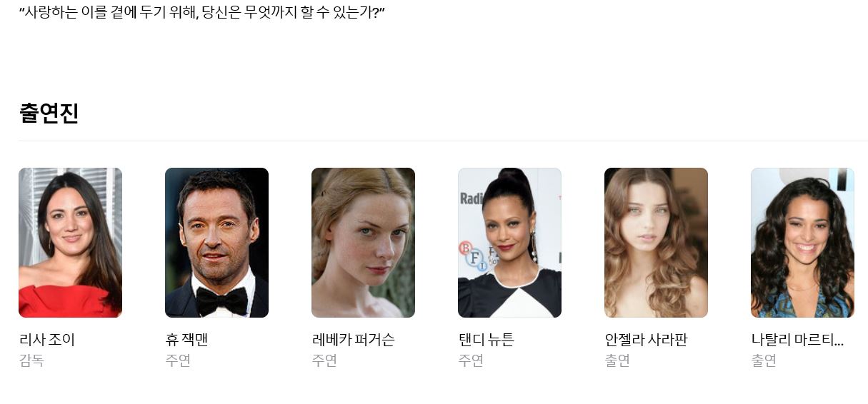Screen dimensions: 868x404
Task: Select the 주연 label under 레베카 퍼거슨
Action: [324, 360]
